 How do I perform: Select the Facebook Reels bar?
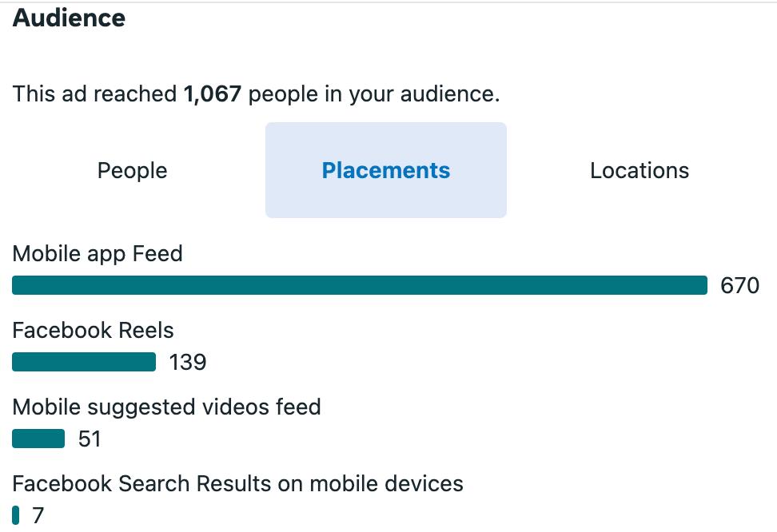pos(84,362)
